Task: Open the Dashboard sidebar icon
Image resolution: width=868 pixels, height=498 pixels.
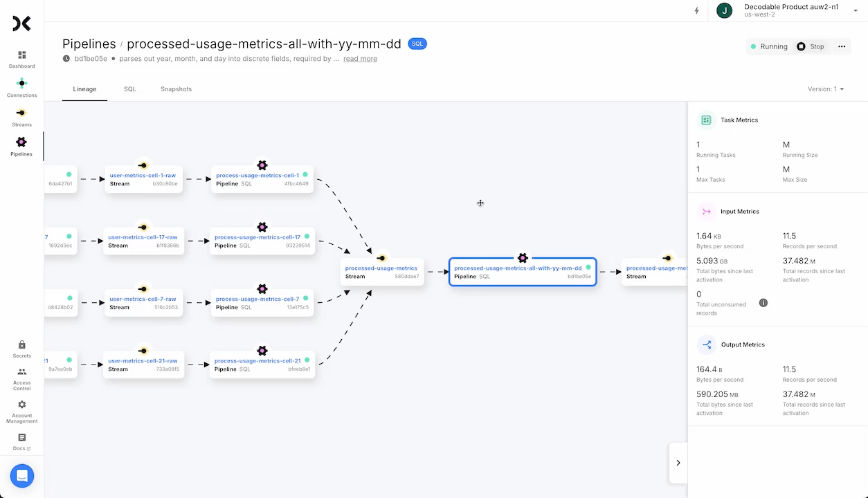Action: click(x=21, y=55)
